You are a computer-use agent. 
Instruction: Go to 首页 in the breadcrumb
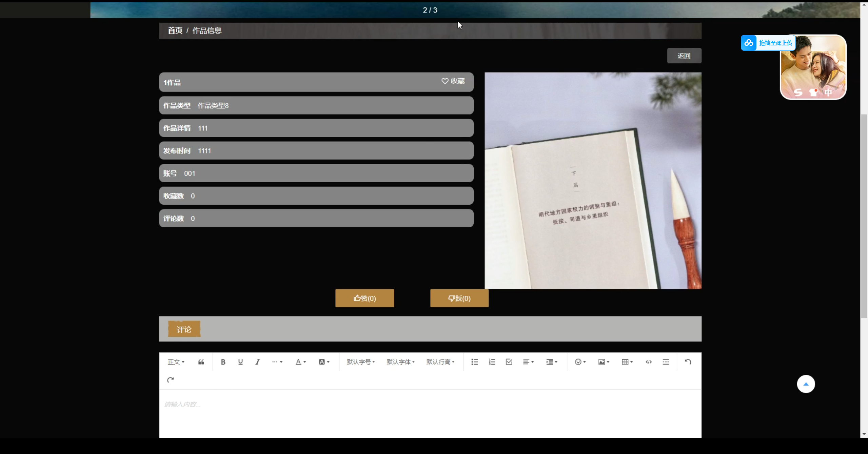click(x=175, y=30)
